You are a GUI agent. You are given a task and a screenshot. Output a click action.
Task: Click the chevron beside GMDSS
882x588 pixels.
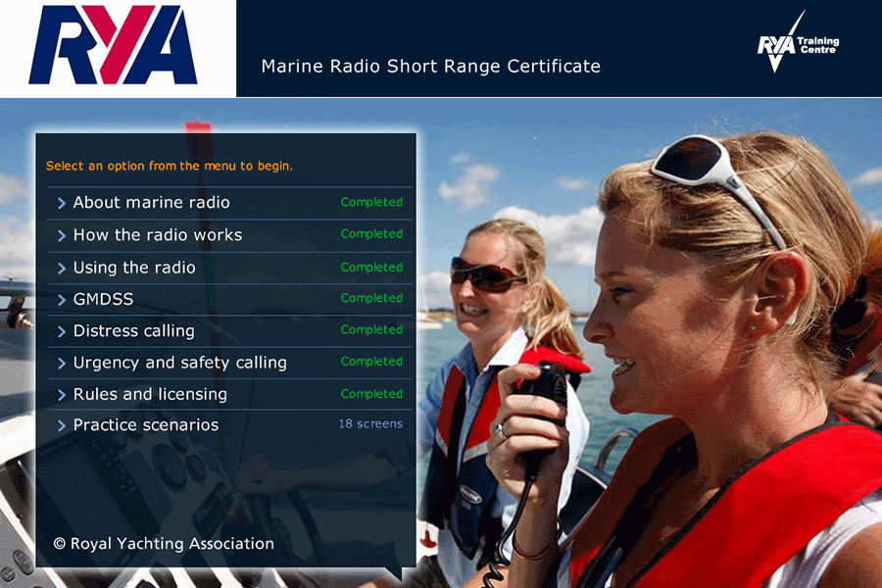(x=62, y=300)
